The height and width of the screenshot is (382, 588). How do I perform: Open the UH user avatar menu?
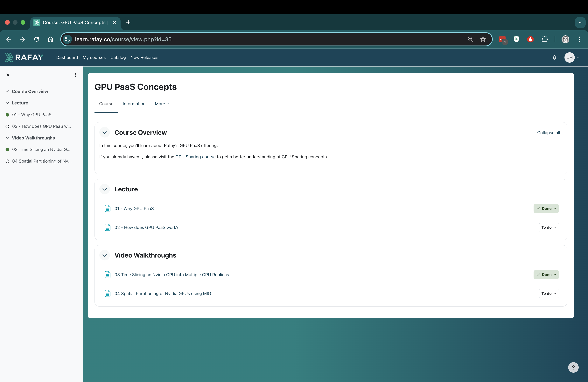pos(570,57)
